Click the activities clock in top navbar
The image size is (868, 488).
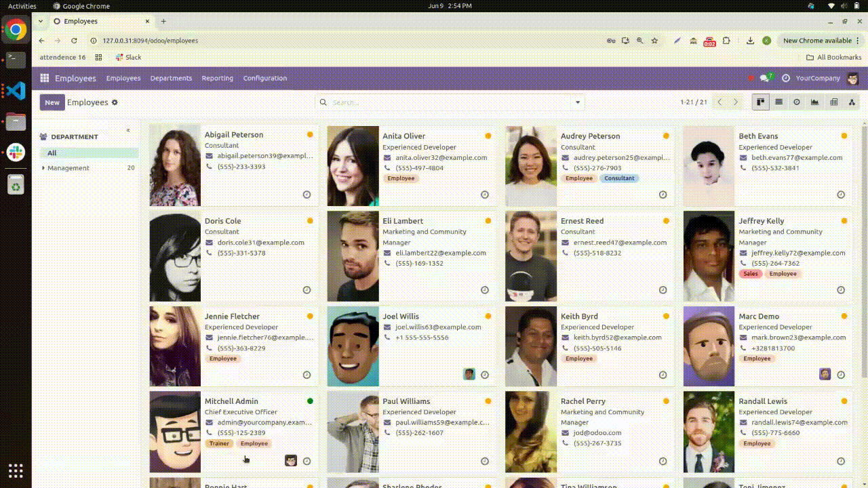785,78
